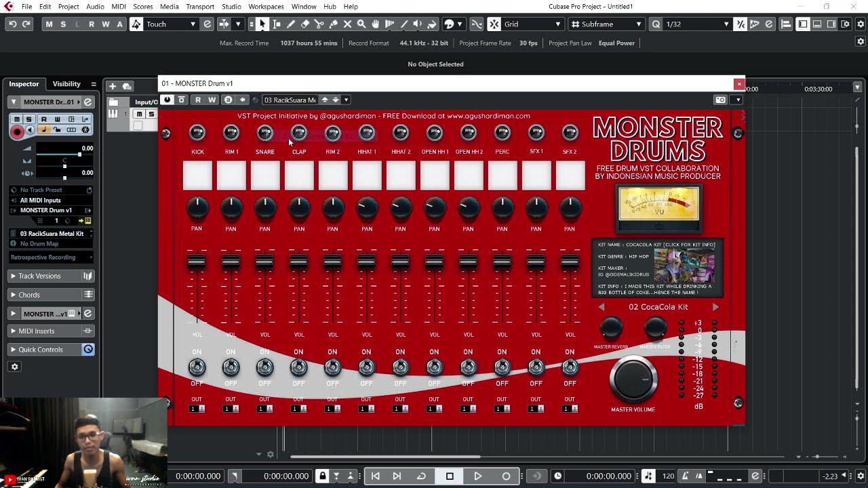Select the Split scissors tool
The height and width of the screenshot is (488, 868).
coord(319,24)
